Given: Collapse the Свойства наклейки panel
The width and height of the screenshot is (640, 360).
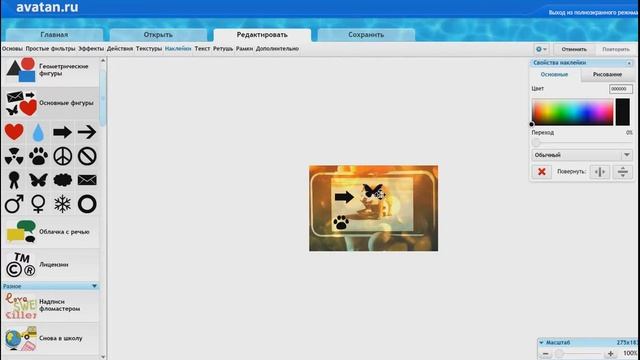Looking at the screenshot, I should (x=629, y=63).
